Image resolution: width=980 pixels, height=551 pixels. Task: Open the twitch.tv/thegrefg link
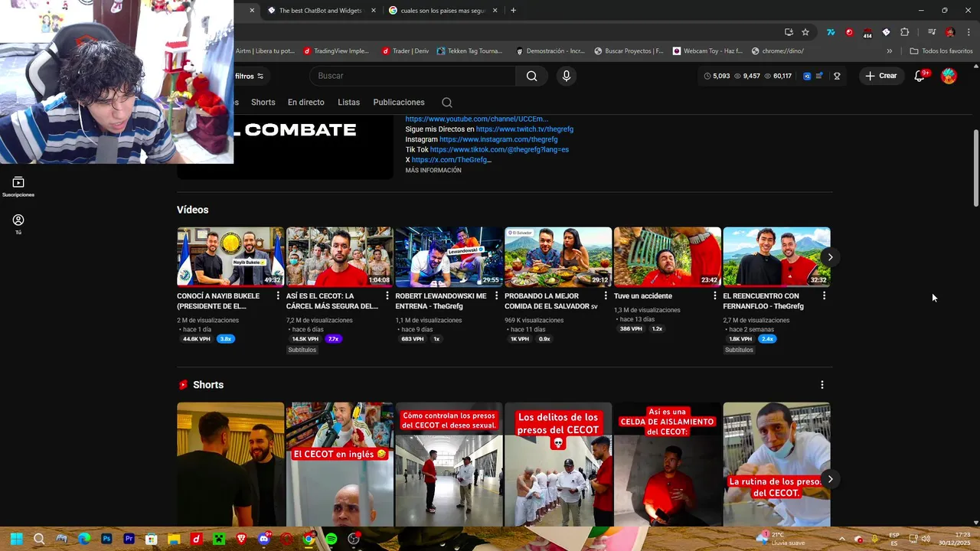(524, 129)
